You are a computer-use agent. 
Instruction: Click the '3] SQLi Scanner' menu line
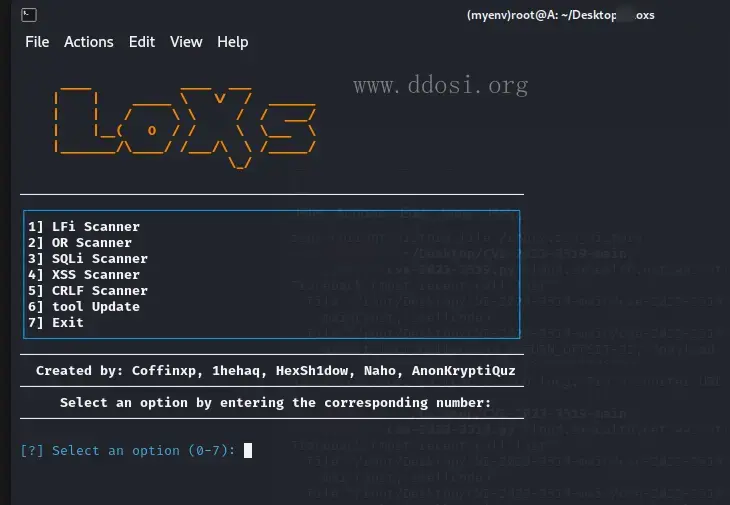88,258
